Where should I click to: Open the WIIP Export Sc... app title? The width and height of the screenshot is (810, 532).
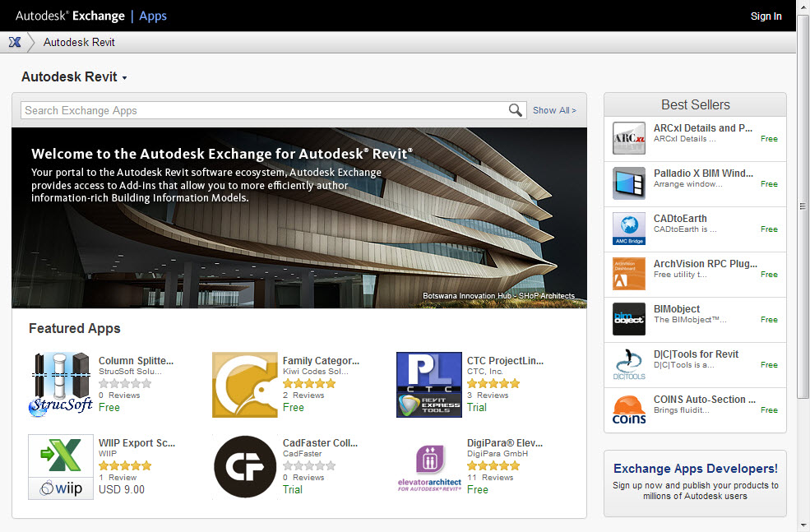coord(137,442)
